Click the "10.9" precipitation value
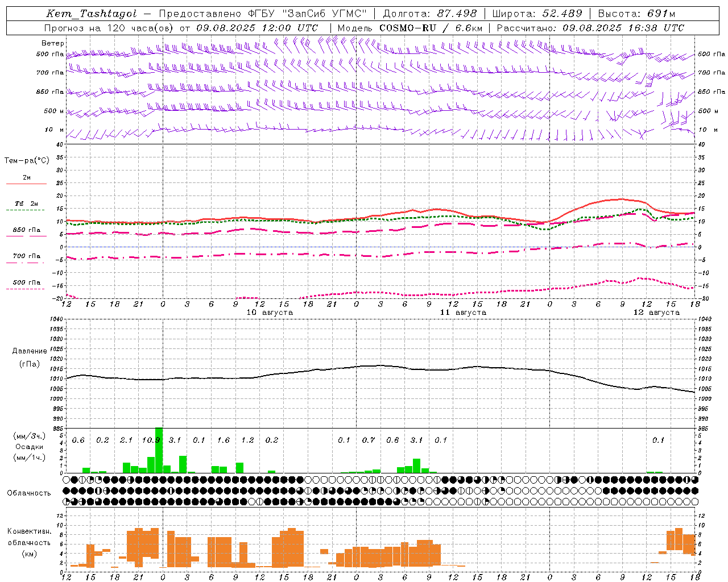 click(x=151, y=440)
